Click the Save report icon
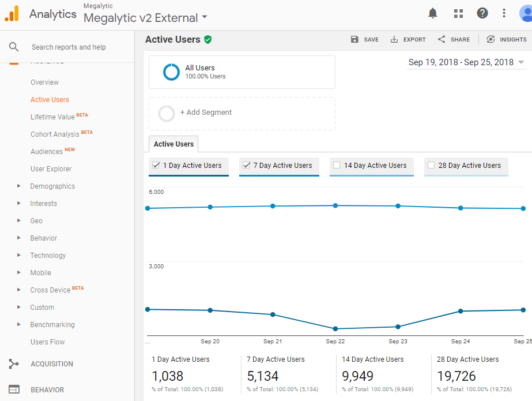This screenshot has width=532, height=401. coord(354,39)
